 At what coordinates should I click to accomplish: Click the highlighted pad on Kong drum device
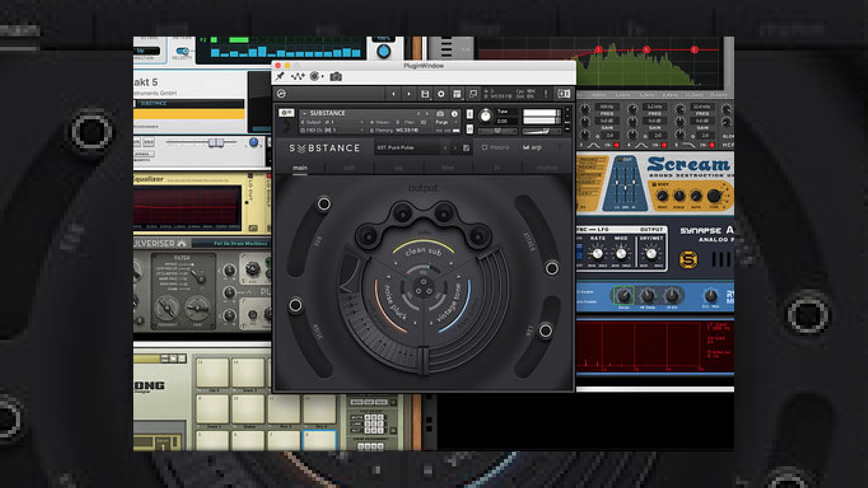pos(319,440)
